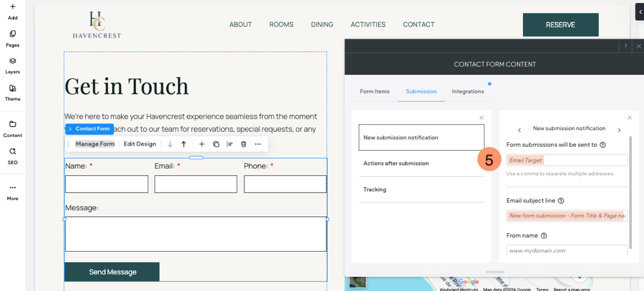
Task: Switch to the Integrations tab
Action: pos(468,91)
